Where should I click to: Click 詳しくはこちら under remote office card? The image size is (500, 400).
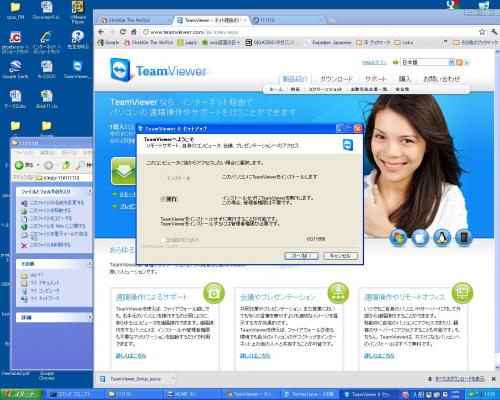(x=379, y=356)
